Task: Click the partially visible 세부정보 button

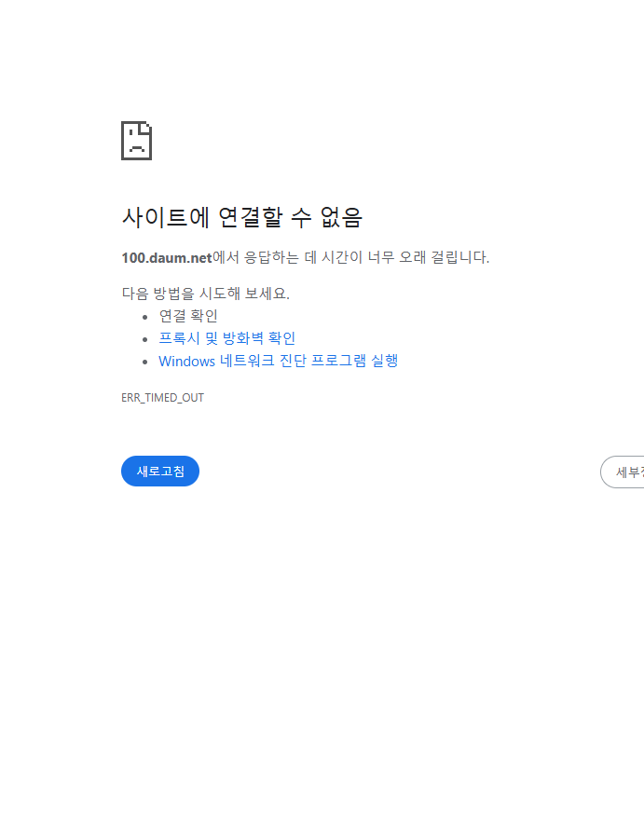Action: click(x=623, y=472)
